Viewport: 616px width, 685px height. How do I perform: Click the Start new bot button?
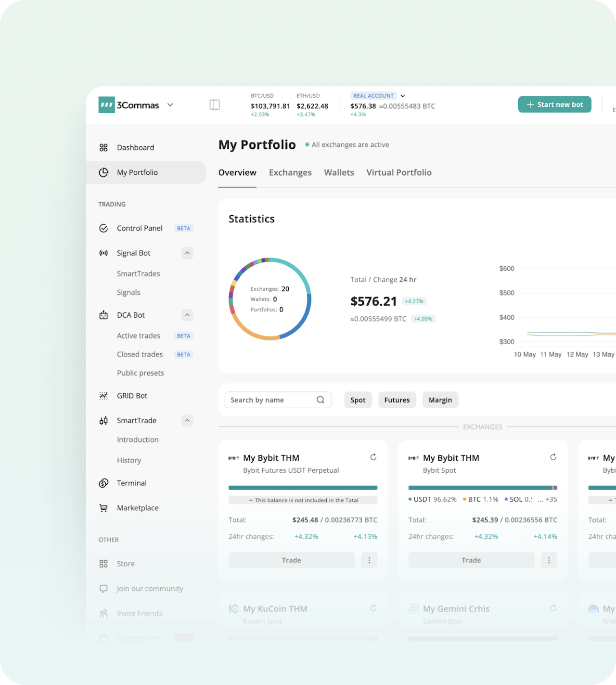click(554, 104)
